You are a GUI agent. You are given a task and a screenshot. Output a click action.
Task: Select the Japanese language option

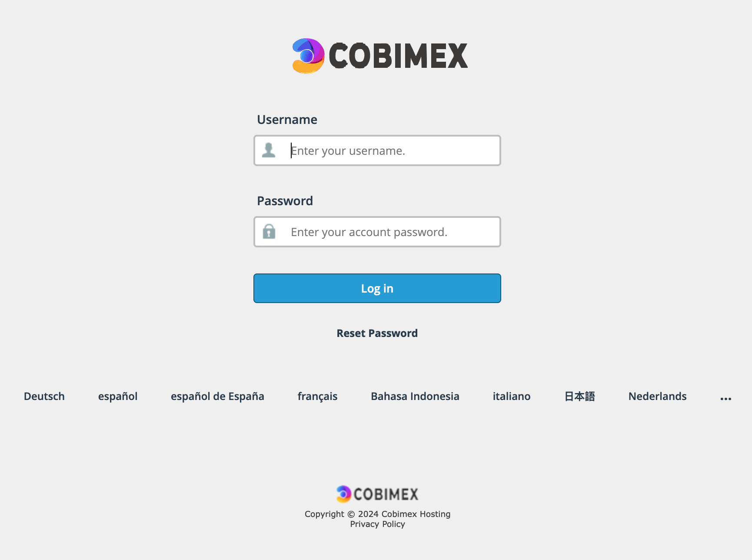(579, 396)
